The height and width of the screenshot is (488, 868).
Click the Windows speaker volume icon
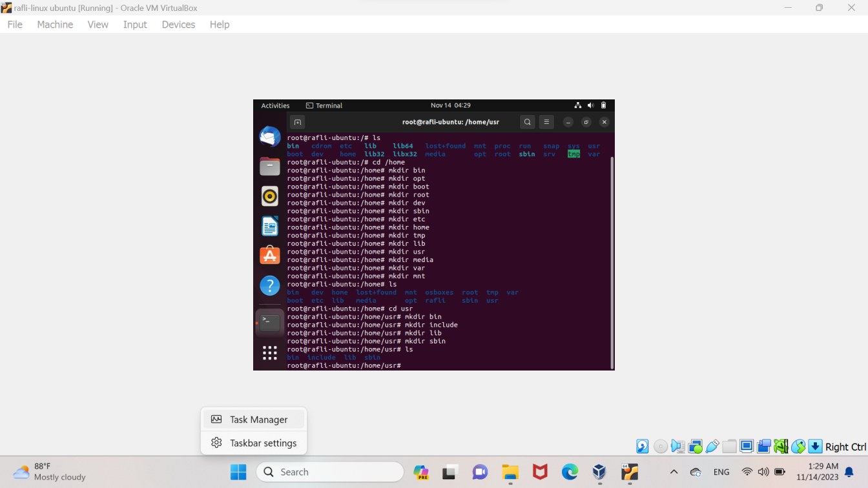click(x=763, y=472)
